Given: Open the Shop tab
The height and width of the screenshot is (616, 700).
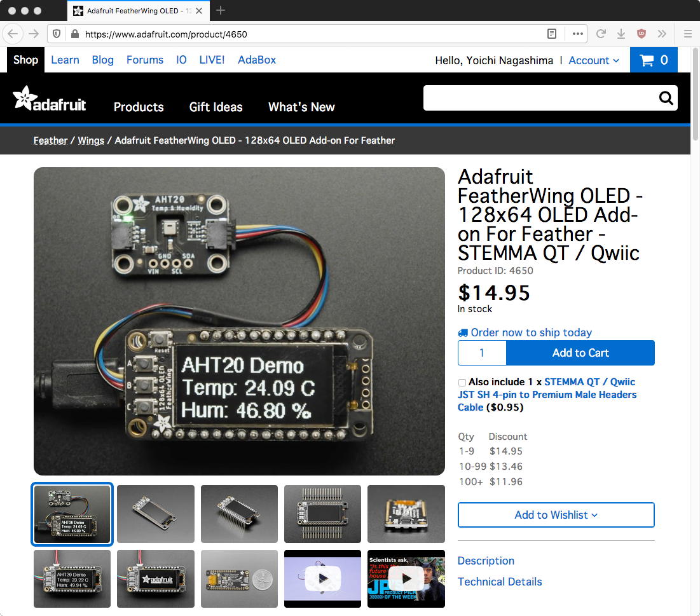Looking at the screenshot, I should pyautogui.click(x=25, y=60).
